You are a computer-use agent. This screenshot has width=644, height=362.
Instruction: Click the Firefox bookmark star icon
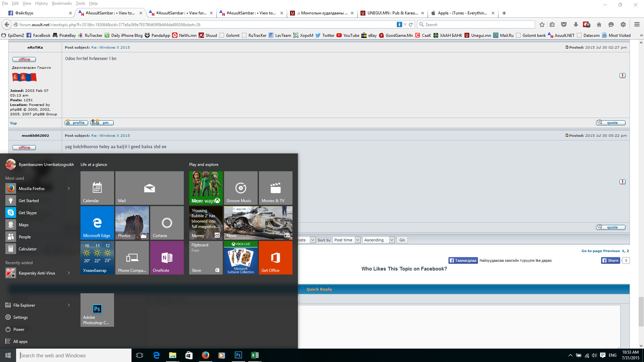tap(542, 24)
